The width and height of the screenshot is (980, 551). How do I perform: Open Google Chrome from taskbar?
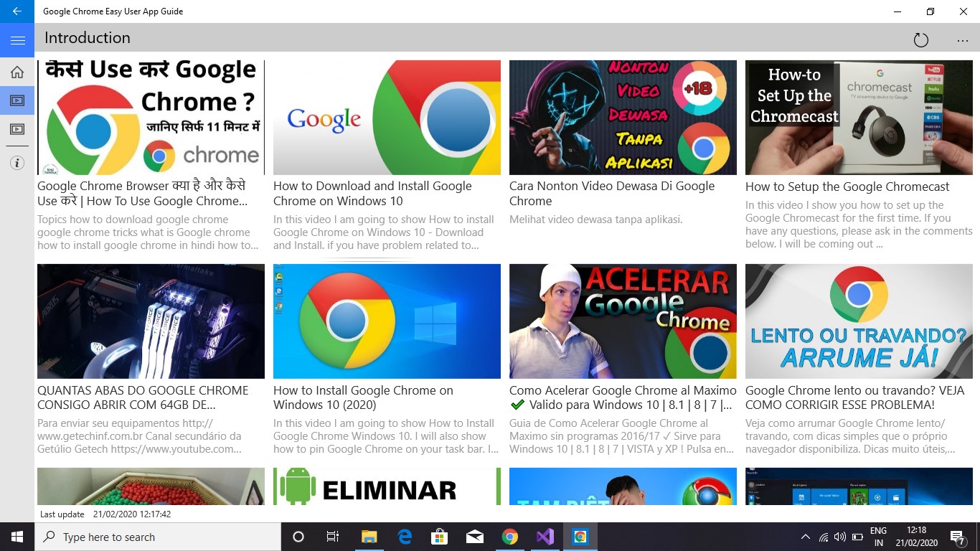509,537
